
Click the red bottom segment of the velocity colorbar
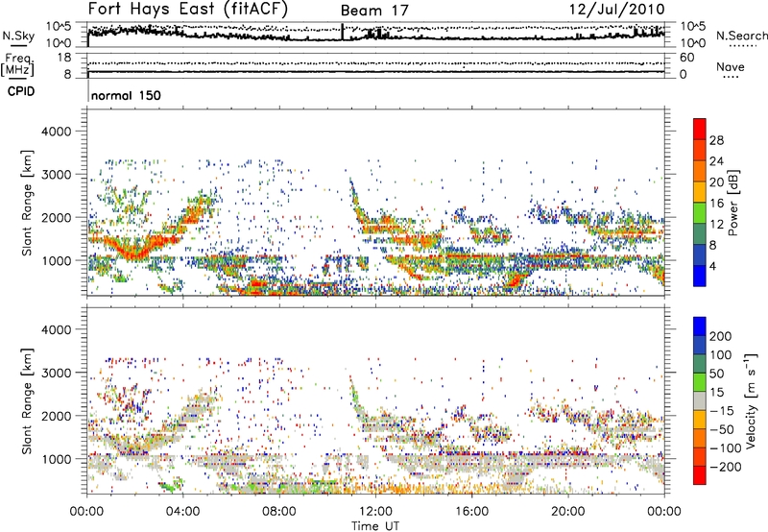[700, 475]
